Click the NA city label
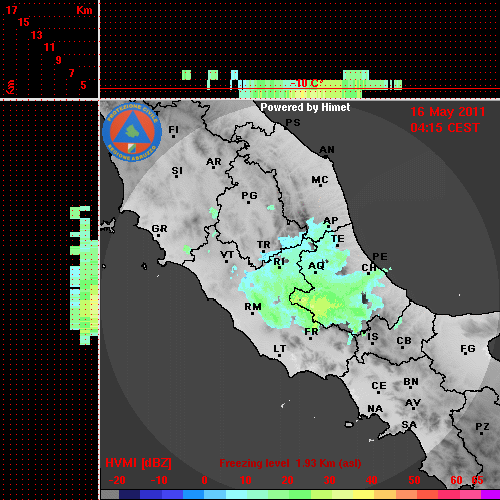 375,409
